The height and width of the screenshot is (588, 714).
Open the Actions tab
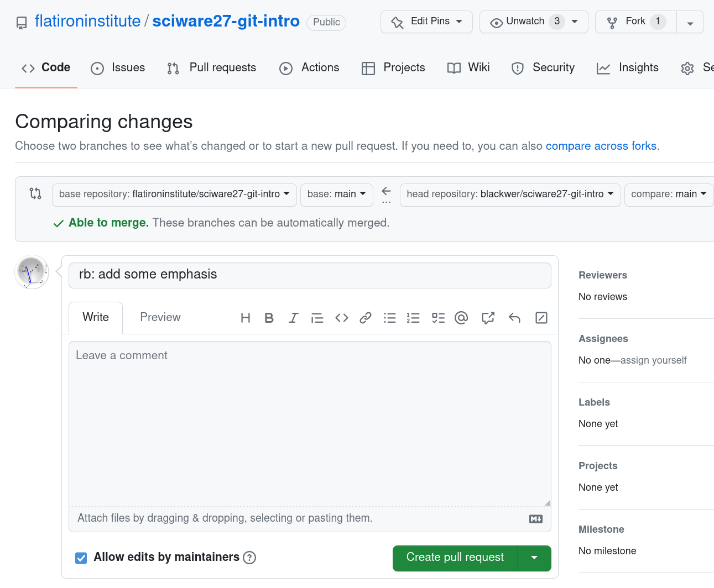pos(310,68)
